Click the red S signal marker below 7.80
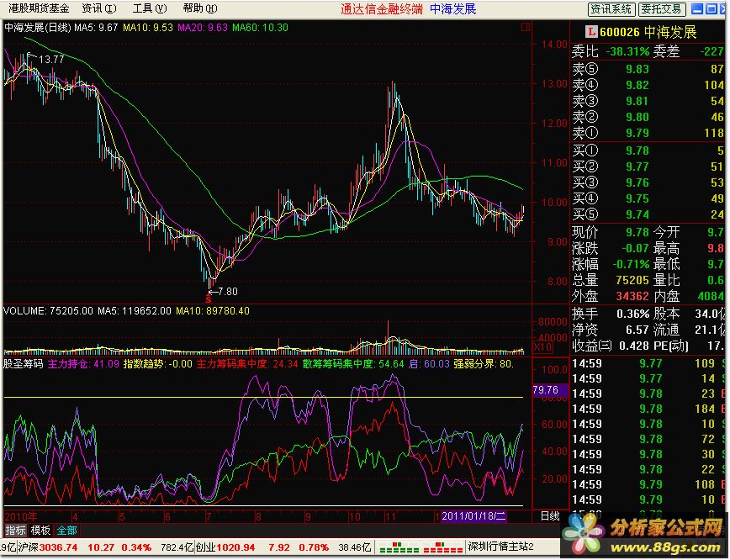730x560 pixels. 208,298
